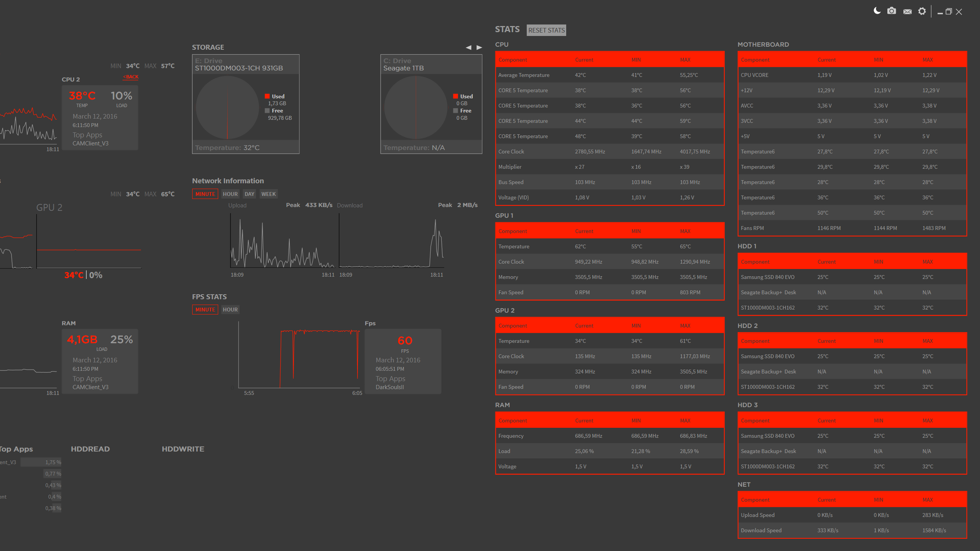Toggle night mode with the moon icon
The width and height of the screenshot is (980, 551).
877,11
